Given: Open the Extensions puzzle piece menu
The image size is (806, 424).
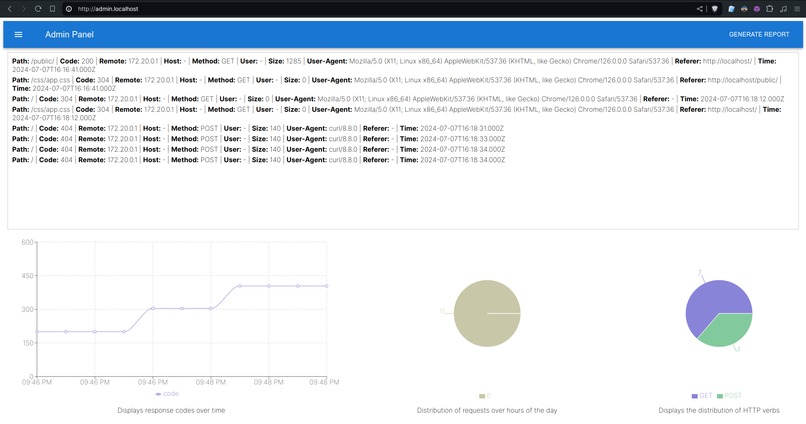Looking at the screenshot, I should (770, 9).
